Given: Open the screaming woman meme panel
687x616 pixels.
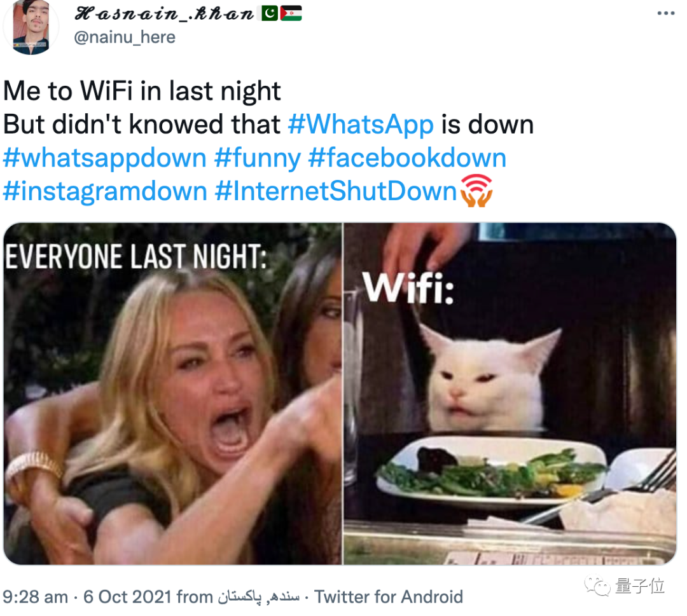Looking at the screenshot, I should [172, 394].
